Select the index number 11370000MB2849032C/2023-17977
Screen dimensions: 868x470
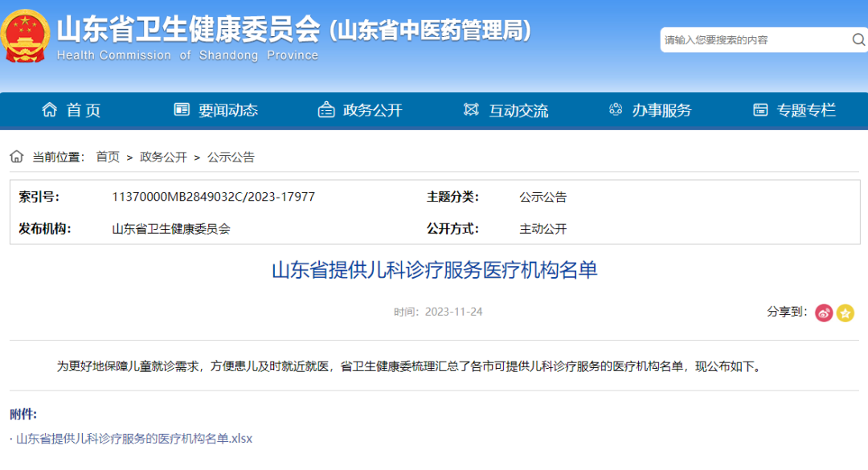click(x=213, y=197)
